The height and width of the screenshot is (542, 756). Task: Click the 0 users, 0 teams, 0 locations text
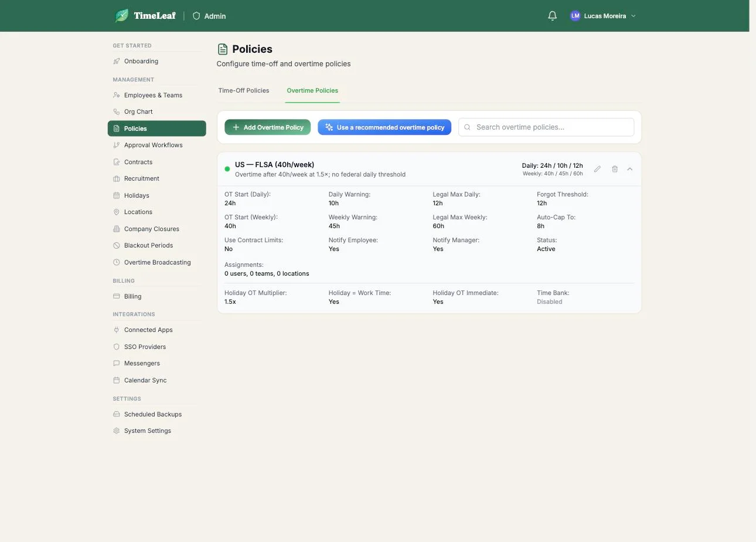tap(267, 273)
